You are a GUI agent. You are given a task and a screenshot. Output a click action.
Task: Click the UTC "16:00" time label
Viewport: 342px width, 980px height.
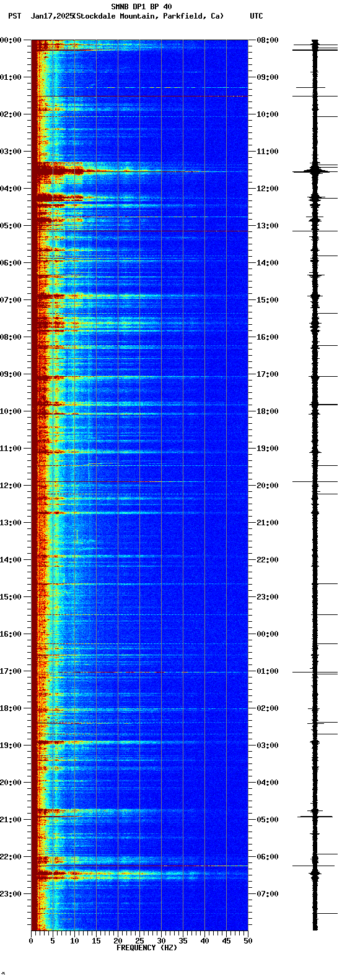point(268,337)
